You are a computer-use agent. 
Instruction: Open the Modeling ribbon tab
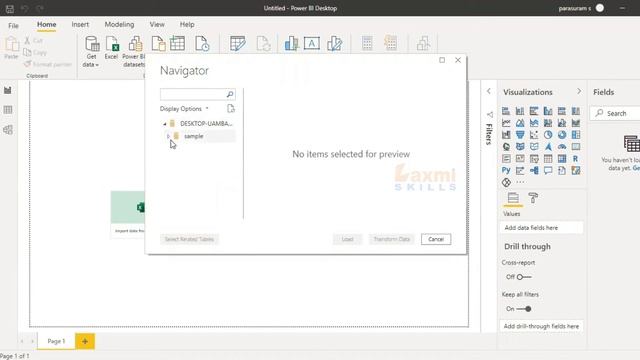(119, 24)
